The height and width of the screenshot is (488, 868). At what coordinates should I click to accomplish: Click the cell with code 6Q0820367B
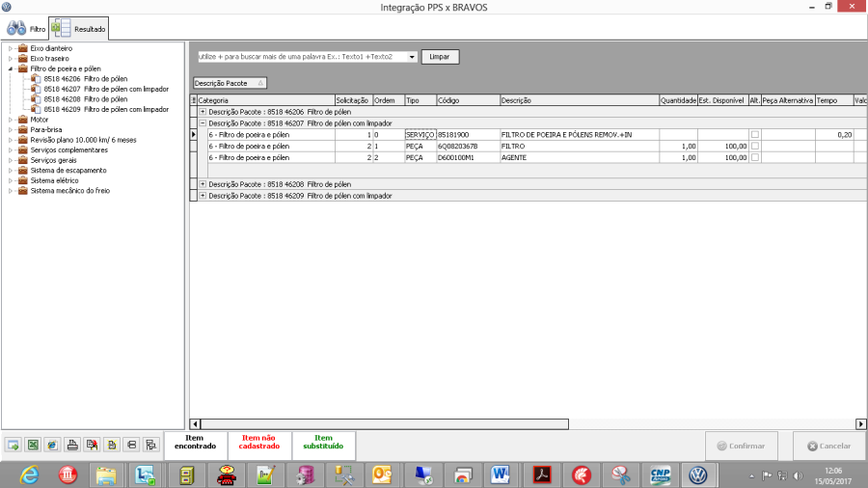click(468, 146)
